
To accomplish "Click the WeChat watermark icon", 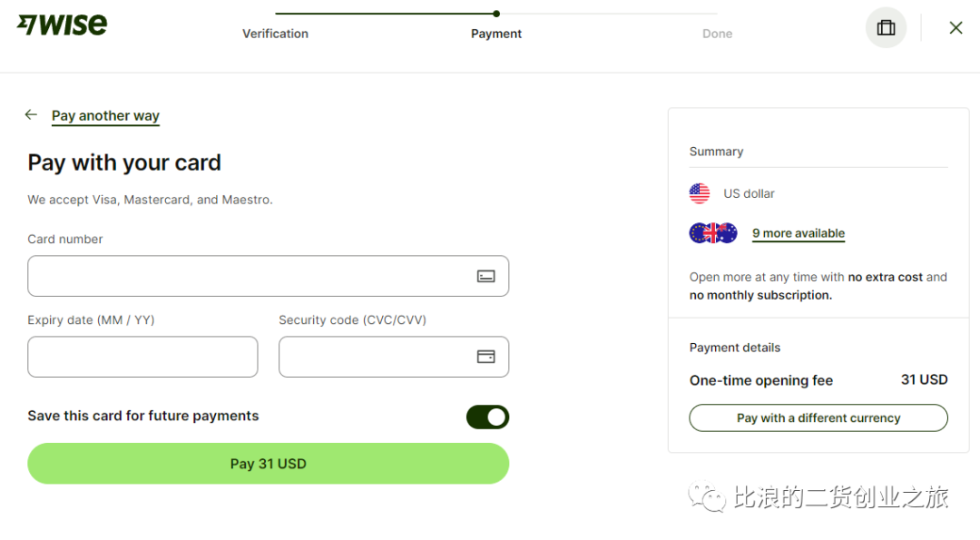I will coord(707,496).
